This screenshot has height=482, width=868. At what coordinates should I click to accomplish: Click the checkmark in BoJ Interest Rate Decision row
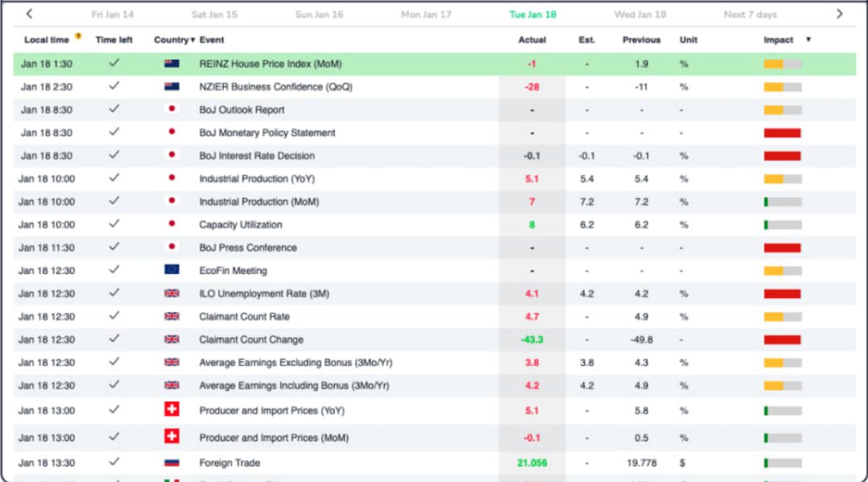[114, 156]
